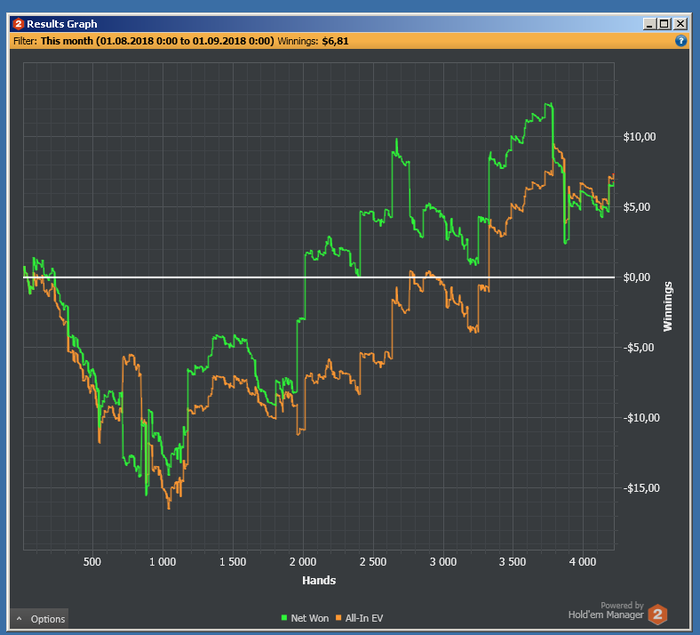Click the green Net Won legend swatch
The image size is (700, 635).
pos(284,618)
